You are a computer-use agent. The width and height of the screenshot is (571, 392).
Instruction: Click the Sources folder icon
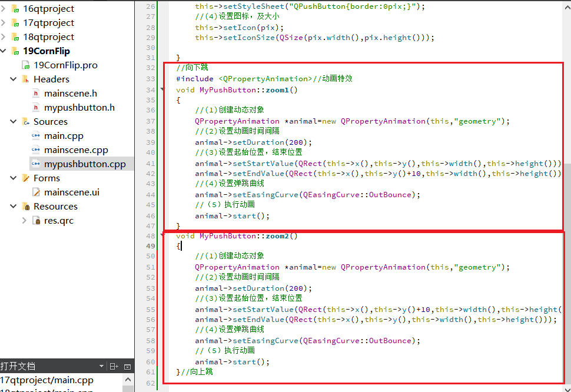coord(25,122)
